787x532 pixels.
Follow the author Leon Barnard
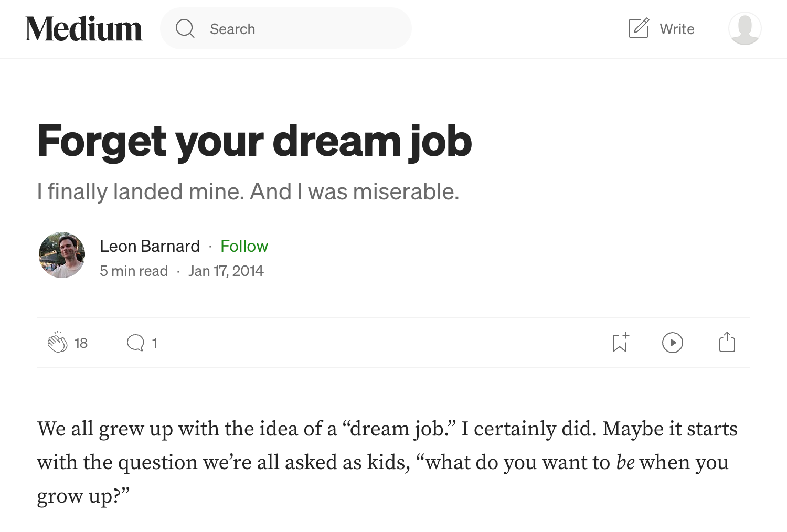(244, 246)
